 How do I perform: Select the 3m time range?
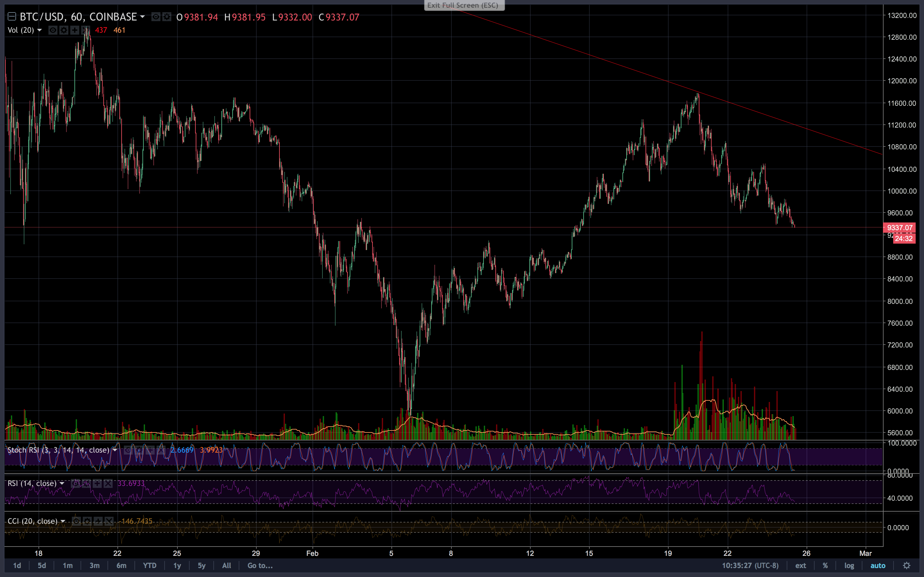tap(94, 565)
